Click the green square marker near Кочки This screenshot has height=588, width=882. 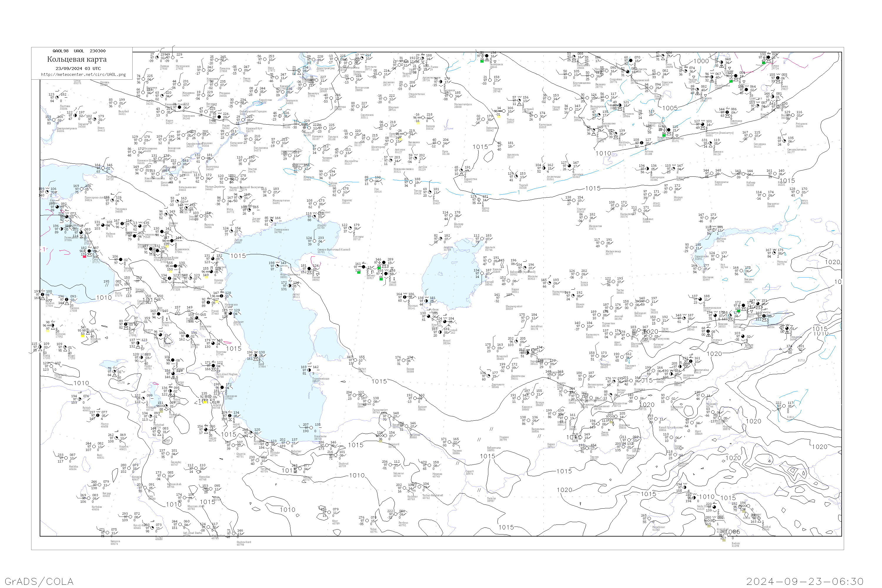(764, 63)
